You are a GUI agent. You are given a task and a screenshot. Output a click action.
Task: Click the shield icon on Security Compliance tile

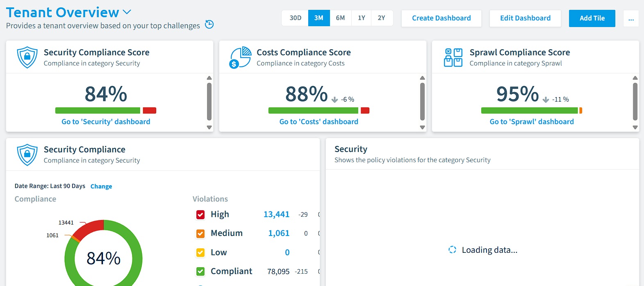[x=27, y=154]
